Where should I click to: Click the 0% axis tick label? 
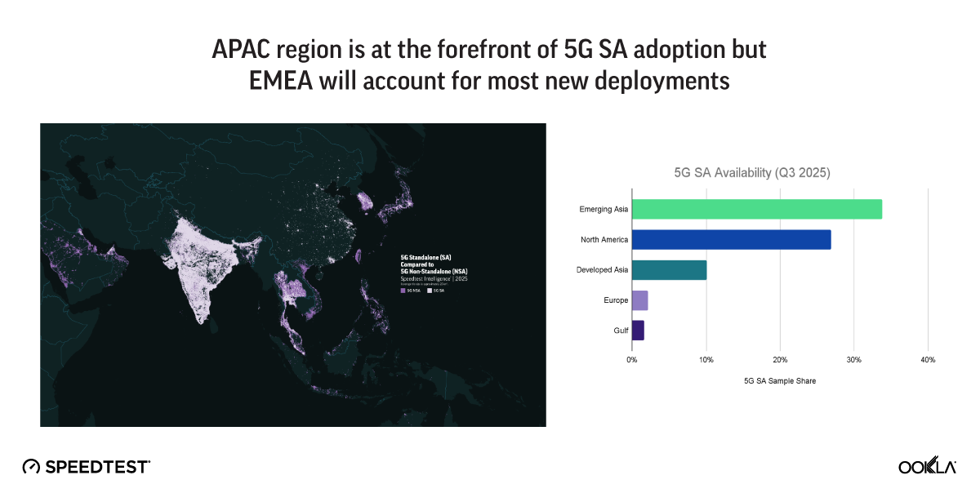click(631, 360)
